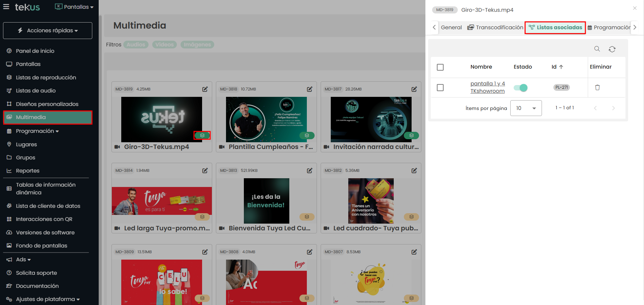Open edit icon for Giro-3D-Tekus.mp4 card
The width and height of the screenshot is (644, 305).
[x=205, y=89]
